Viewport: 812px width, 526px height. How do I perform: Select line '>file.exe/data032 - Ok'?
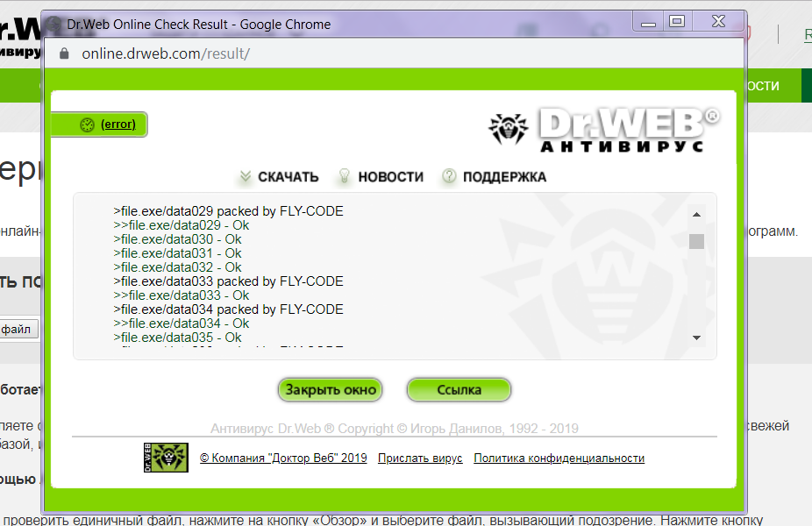(178, 267)
